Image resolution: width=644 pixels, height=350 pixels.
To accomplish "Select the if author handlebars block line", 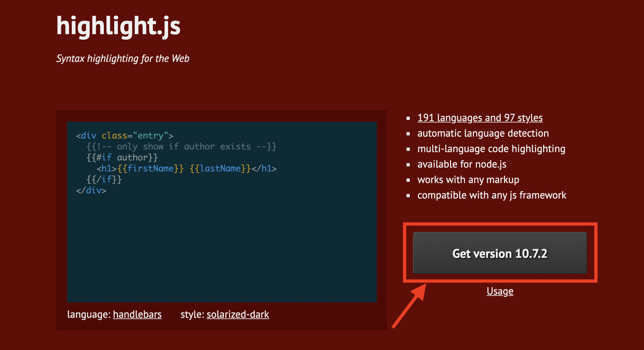I will click(x=122, y=157).
